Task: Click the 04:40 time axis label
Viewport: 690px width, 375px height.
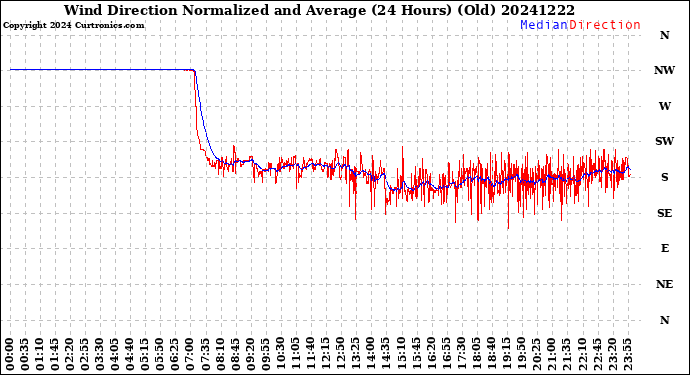Action: (x=130, y=354)
